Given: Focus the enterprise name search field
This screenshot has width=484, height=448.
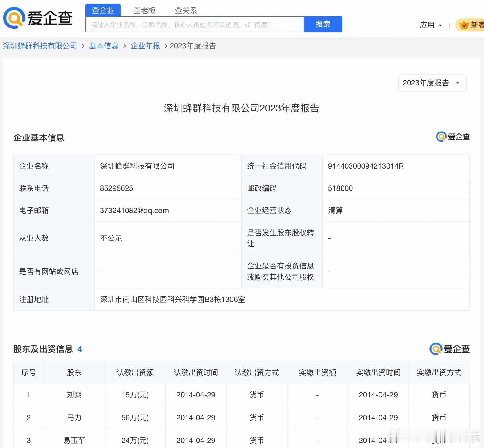Looking at the screenshot, I should [x=195, y=24].
